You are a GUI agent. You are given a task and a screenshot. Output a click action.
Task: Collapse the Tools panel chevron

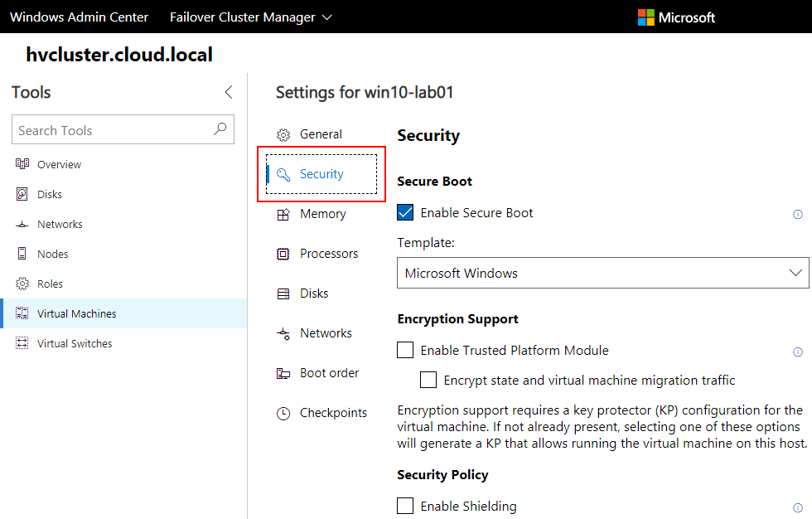click(x=229, y=92)
